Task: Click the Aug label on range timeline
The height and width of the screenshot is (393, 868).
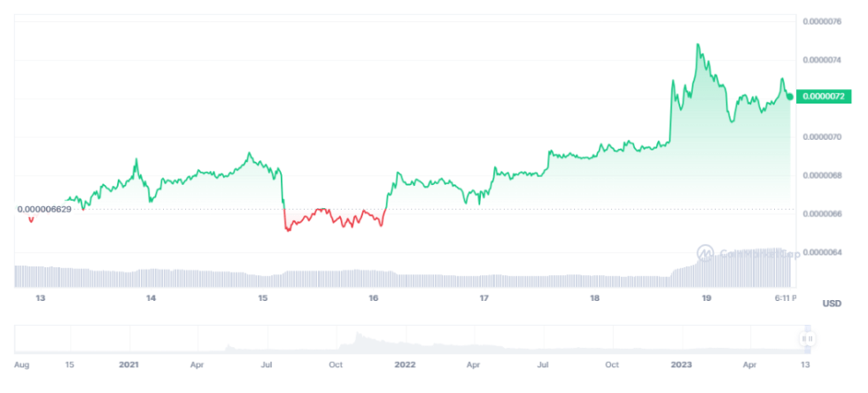Action: [23, 364]
